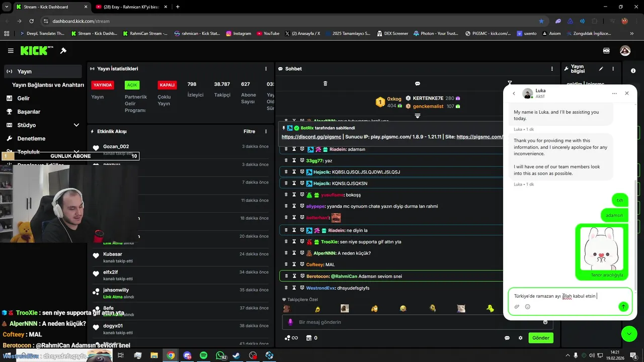The image size is (644, 362).
Task: Click the trash icon in the Sohbet toolbar
Action: (x=325, y=83)
